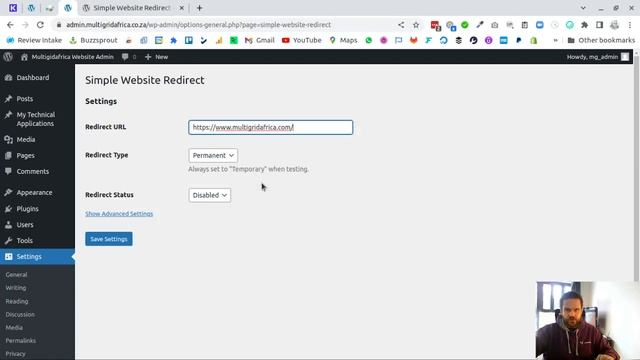This screenshot has width=640, height=360.
Task: Open the WhatsApp bookmark icon
Action: (369, 40)
